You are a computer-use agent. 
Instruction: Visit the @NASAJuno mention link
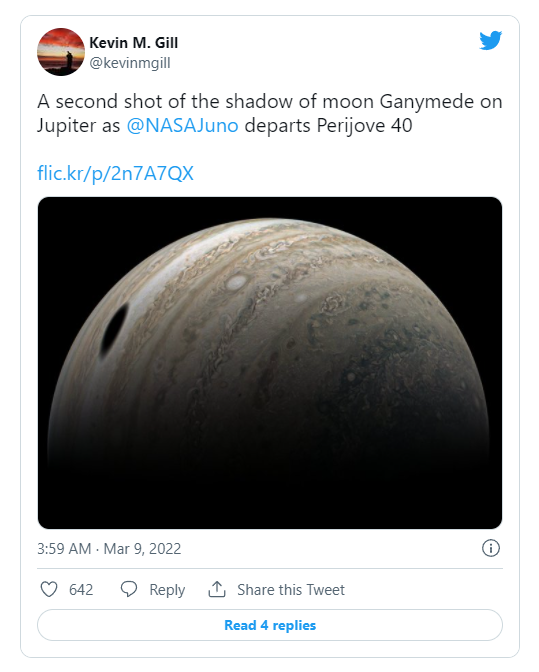pos(183,126)
